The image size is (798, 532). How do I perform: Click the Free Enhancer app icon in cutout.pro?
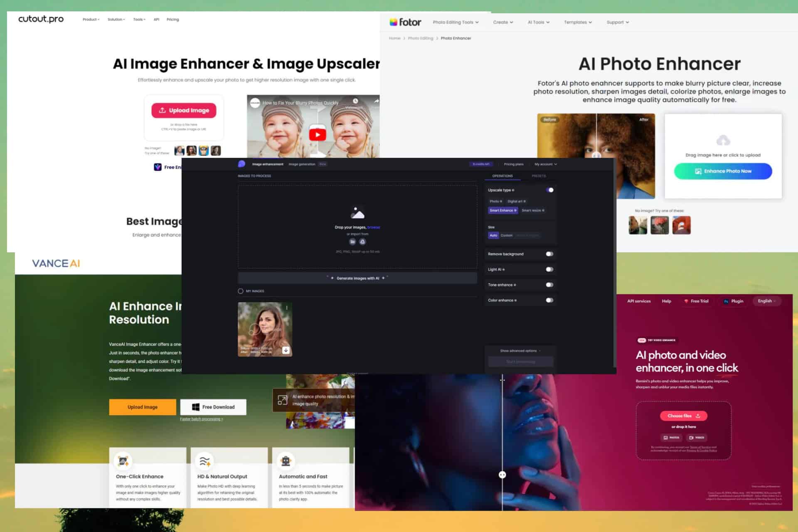tap(158, 167)
